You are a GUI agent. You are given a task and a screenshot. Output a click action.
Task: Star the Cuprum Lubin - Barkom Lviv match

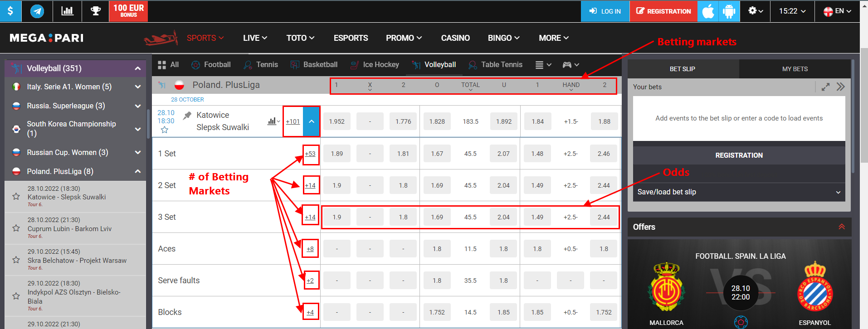coord(16,228)
